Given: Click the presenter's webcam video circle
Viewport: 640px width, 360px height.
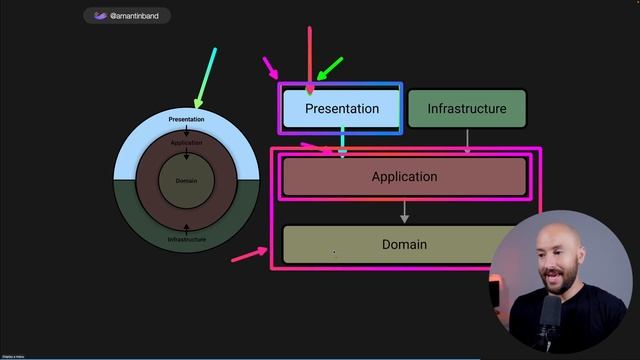Looking at the screenshot, I should click(561, 282).
